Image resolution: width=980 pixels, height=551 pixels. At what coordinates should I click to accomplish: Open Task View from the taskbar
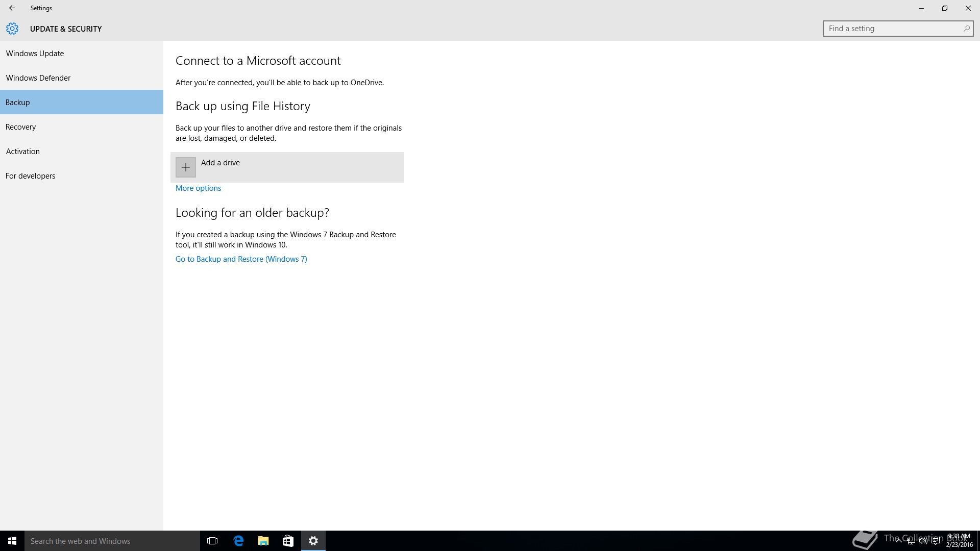(x=212, y=541)
